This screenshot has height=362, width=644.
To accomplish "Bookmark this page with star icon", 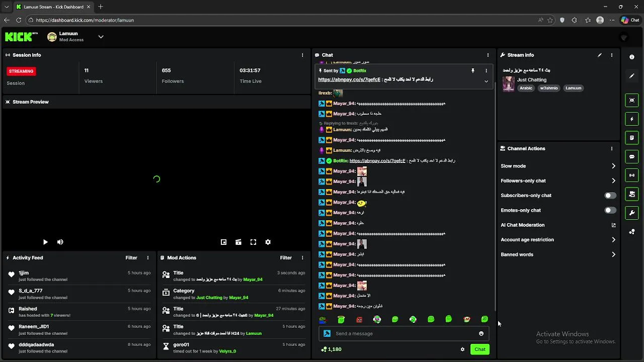I will [x=550, y=20].
